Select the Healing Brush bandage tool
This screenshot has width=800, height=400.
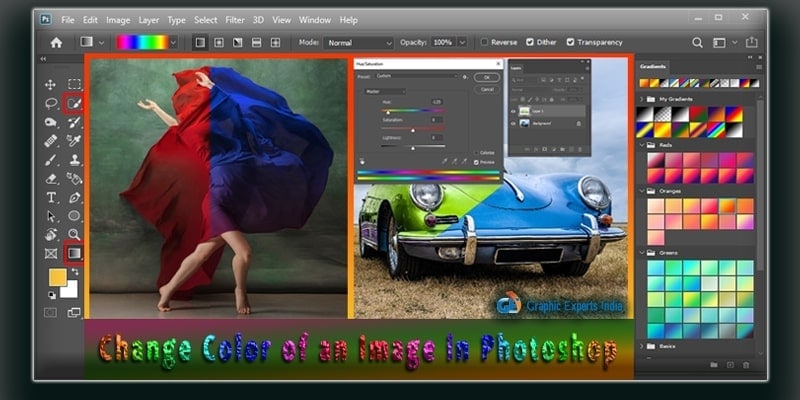[x=51, y=141]
